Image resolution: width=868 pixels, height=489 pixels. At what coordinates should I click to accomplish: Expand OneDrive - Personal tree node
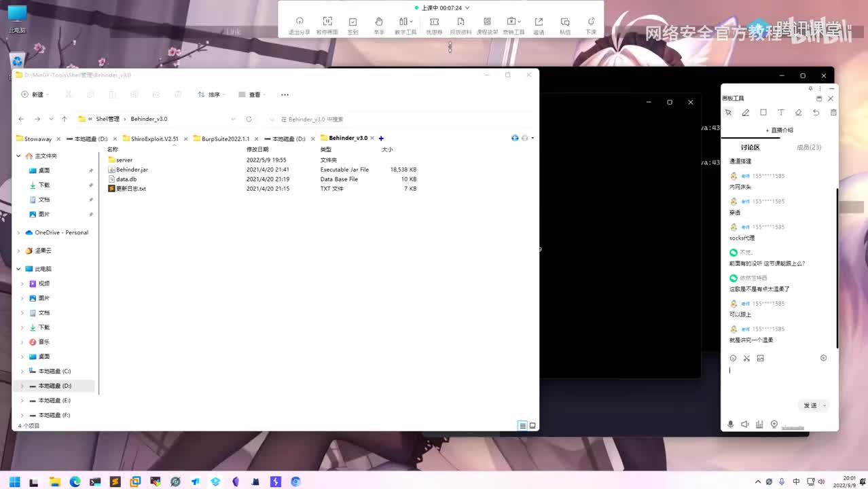18,232
